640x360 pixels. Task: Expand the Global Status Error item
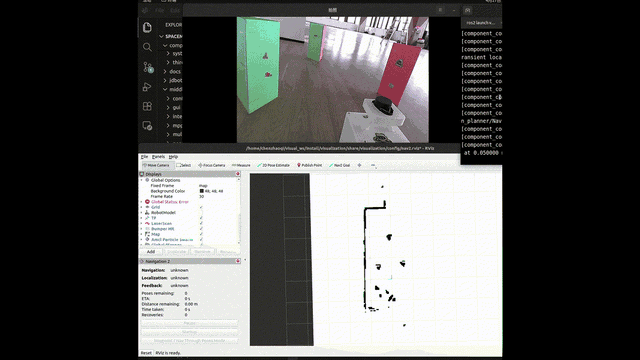[142, 202]
